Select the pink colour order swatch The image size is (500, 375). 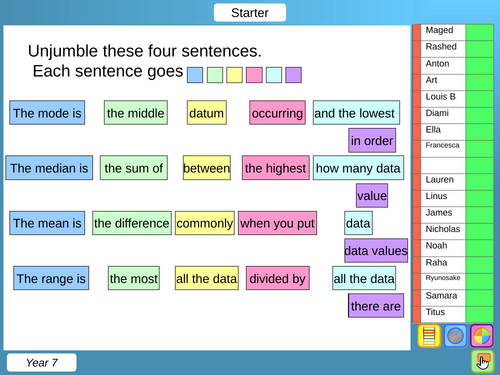click(x=254, y=75)
